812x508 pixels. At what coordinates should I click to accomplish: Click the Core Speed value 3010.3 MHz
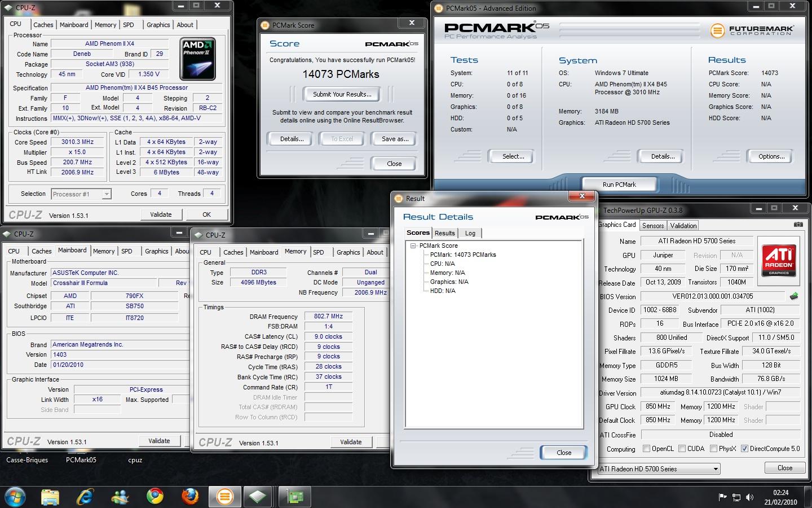[x=77, y=142]
